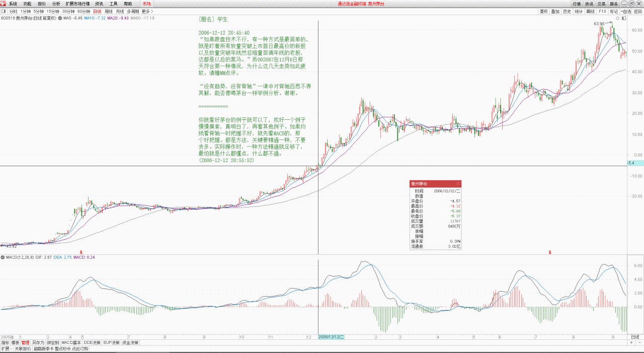Click the diamond icon at chart top-right
Screen dimensions: 644x353
(617, 18)
